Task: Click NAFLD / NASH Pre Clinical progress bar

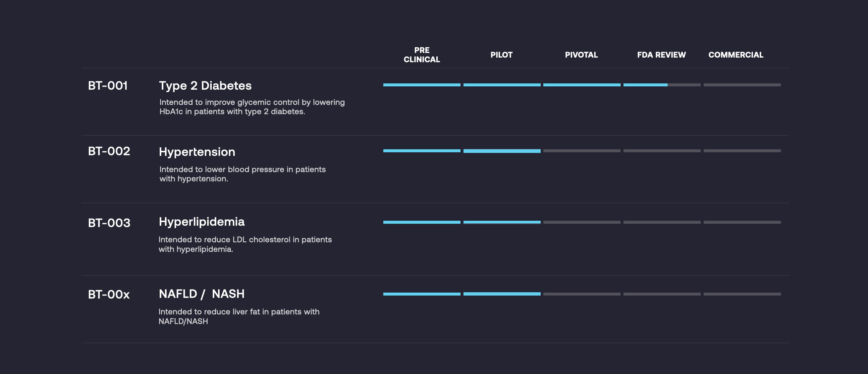Action: tap(421, 294)
